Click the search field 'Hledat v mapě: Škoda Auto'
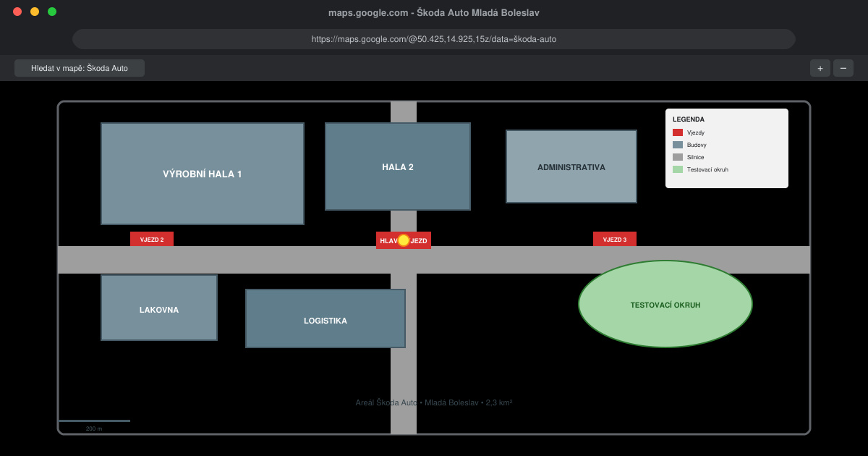 tap(80, 68)
